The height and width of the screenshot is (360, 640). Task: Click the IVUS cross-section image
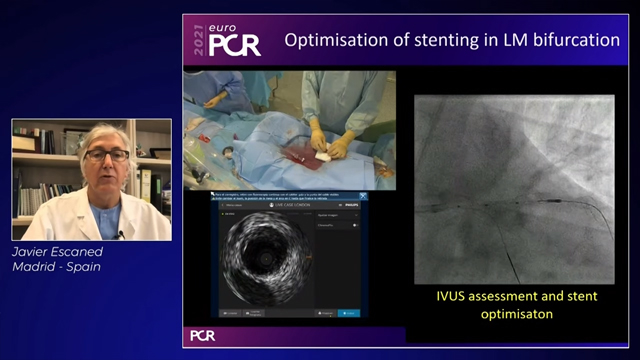coord(267,259)
